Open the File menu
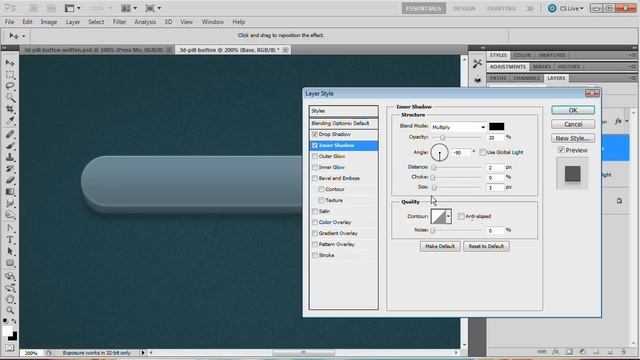This screenshot has width=640, height=360. click(9, 22)
